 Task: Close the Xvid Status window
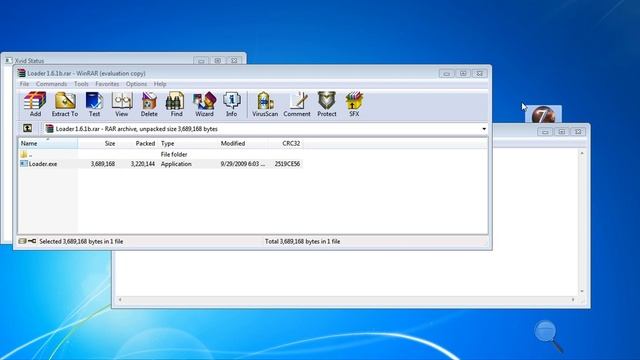234,60
